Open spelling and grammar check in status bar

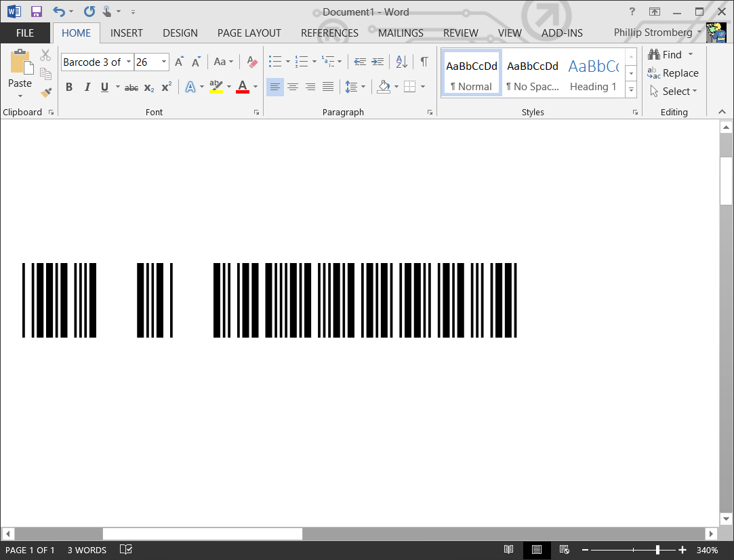[126, 550]
